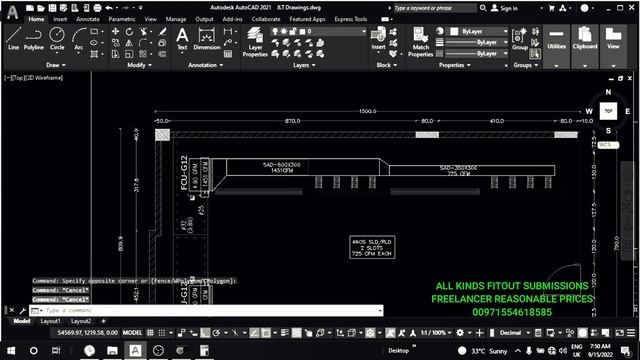This screenshot has width=640, height=360.
Task: Click the keyword search box
Action: click(435, 8)
